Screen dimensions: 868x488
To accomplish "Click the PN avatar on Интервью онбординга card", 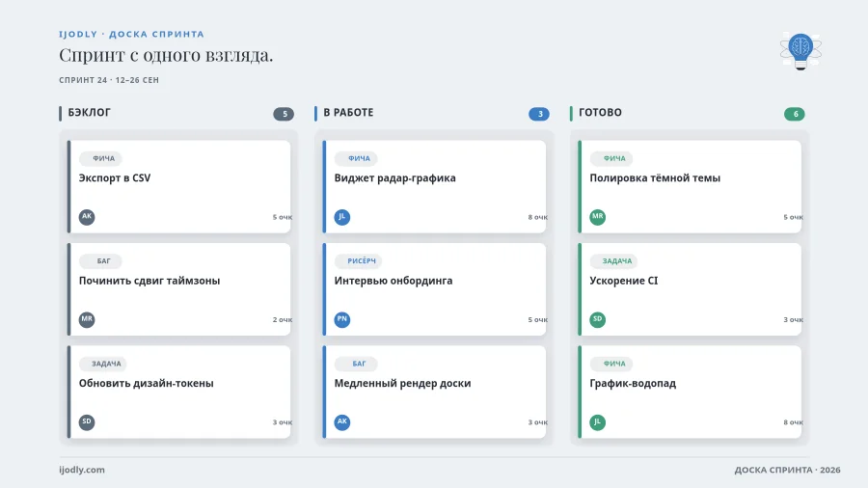I will 342,319.
